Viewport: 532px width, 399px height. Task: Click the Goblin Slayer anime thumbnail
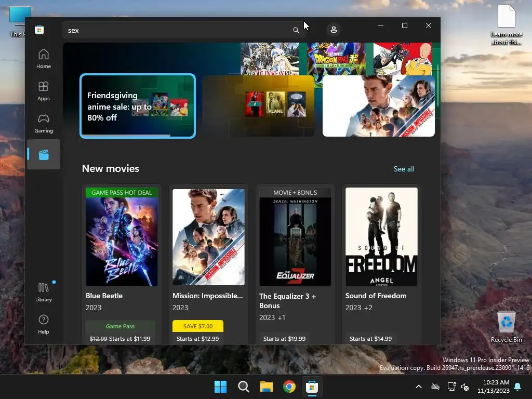pyautogui.click(x=270, y=59)
